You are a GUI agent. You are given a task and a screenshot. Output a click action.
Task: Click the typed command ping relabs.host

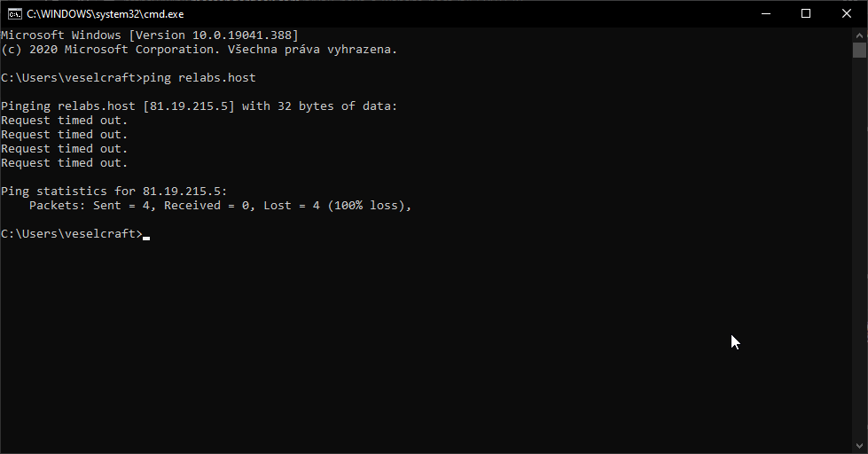[199, 78]
